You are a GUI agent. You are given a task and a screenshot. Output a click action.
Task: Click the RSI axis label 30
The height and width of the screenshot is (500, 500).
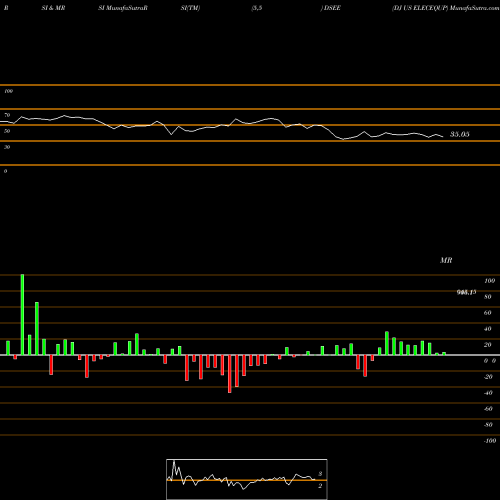coord(7,147)
